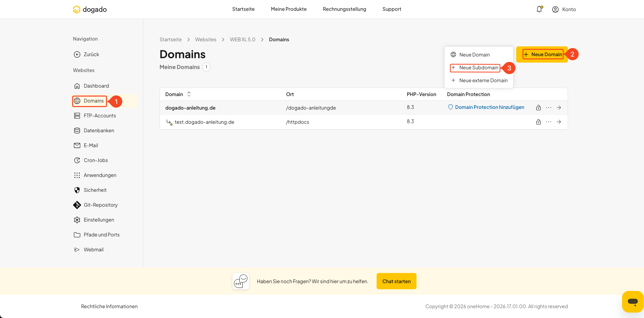Image resolution: width=644 pixels, height=318 pixels.
Task: Click Startseite breadcrumb link
Action: 170,40
